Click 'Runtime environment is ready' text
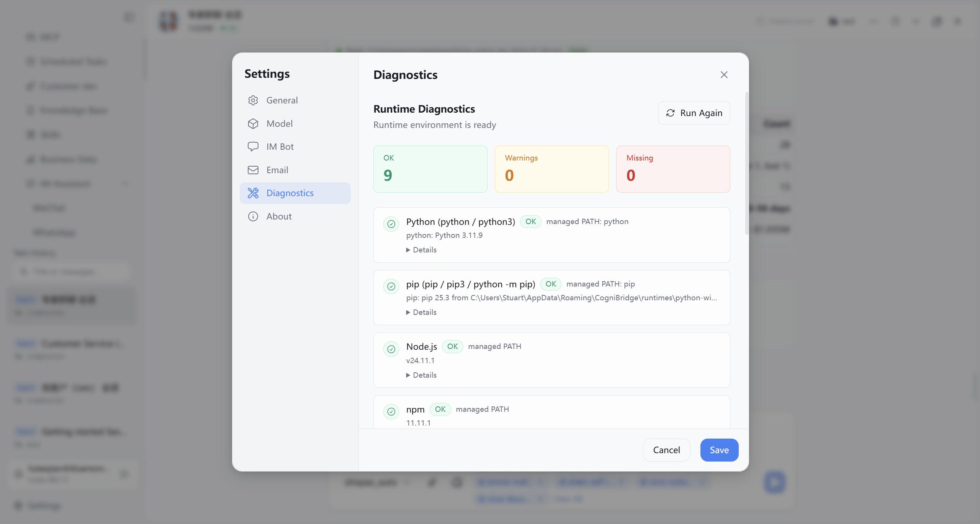 (435, 125)
